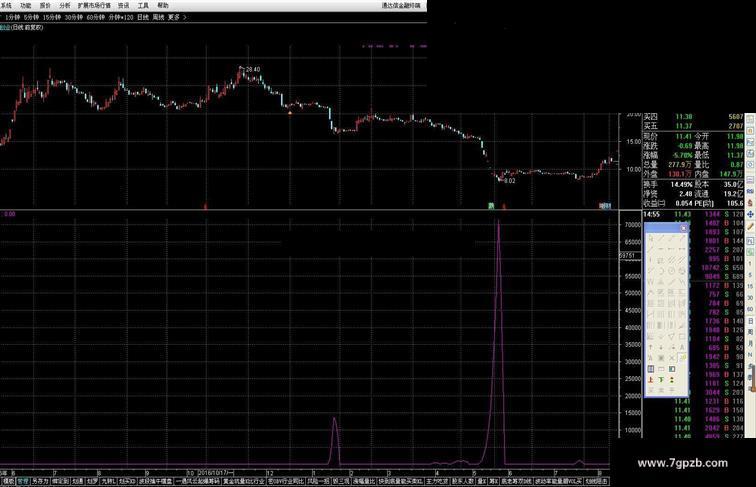756x487 pixels.
Task: Select the text A annotation tool
Action: pos(682,347)
